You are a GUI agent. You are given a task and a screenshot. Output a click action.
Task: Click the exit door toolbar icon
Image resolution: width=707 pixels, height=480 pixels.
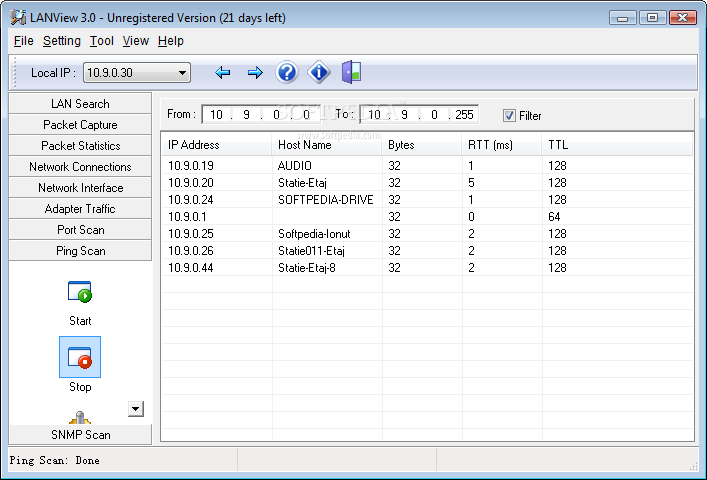[351, 72]
